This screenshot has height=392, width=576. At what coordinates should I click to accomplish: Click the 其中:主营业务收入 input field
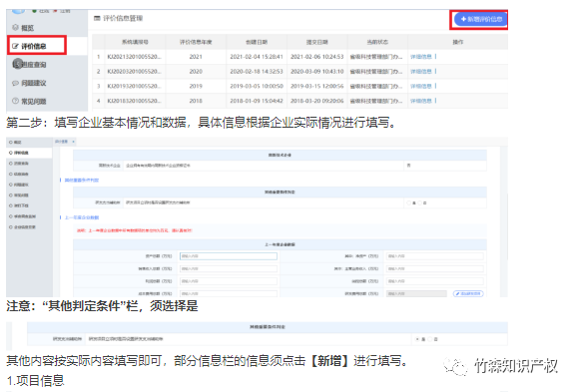click(435, 268)
